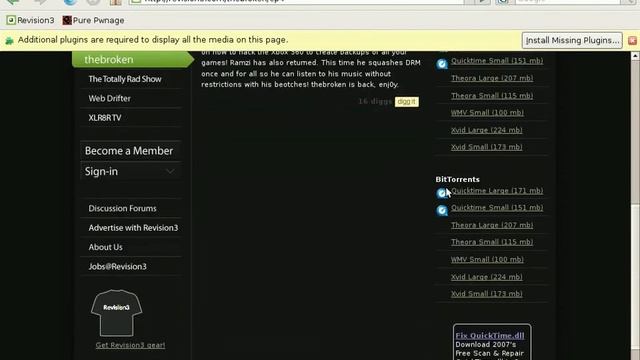The image size is (640, 360).
Task: Download Theora Large (207 mb) above BitTorrents
Action: click(492, 78)
